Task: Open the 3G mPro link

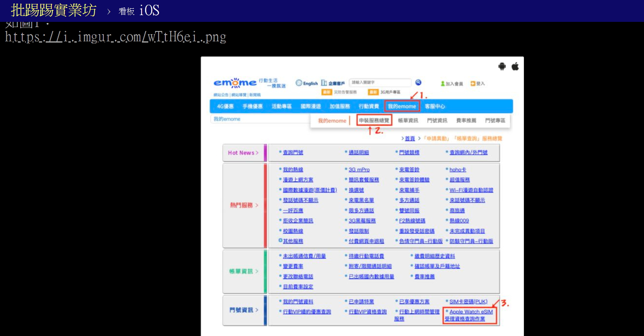Action: pos(359,170)
